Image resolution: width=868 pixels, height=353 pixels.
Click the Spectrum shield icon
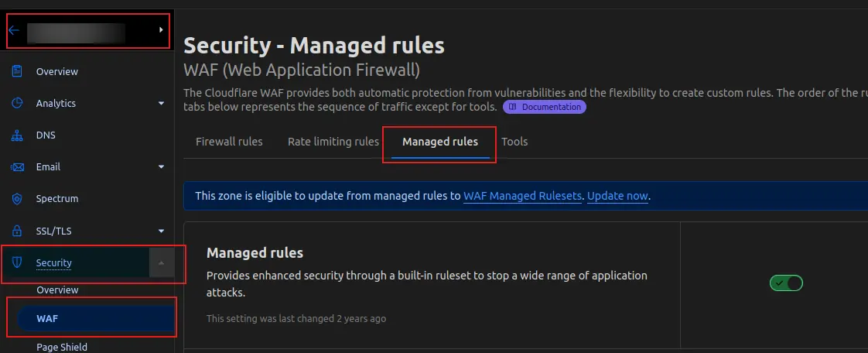(x=17, y=198)
